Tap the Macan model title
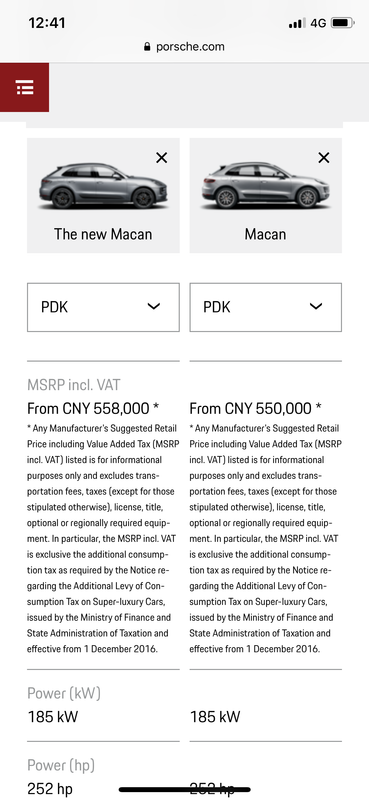The width and height of the screenshot is (369, 800). click(265, 234)
